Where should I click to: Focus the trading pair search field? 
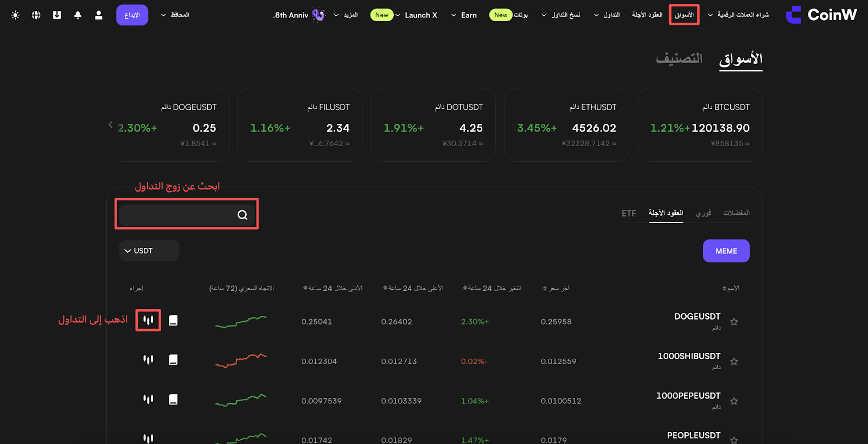click(187, 215)
